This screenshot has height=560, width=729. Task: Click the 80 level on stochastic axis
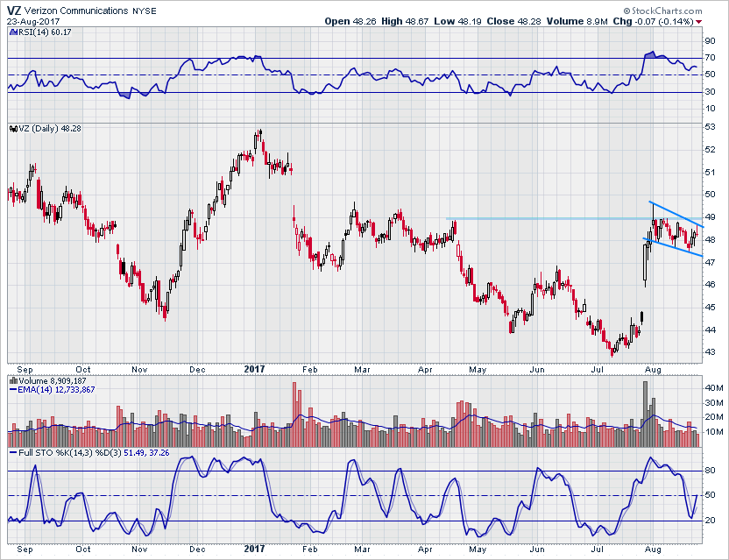tap(710, 471)
